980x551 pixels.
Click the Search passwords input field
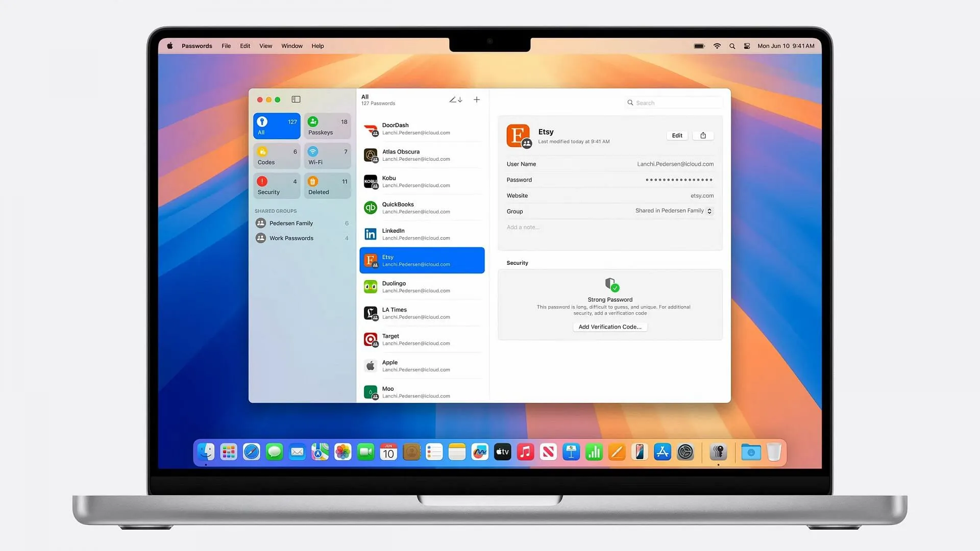(x=672, y=102)
